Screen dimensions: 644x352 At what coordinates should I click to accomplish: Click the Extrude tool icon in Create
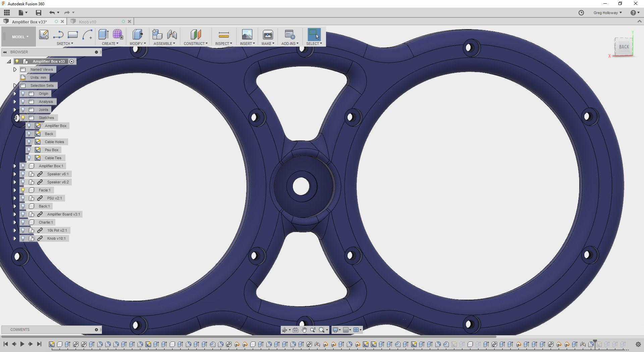click(103, 35)
